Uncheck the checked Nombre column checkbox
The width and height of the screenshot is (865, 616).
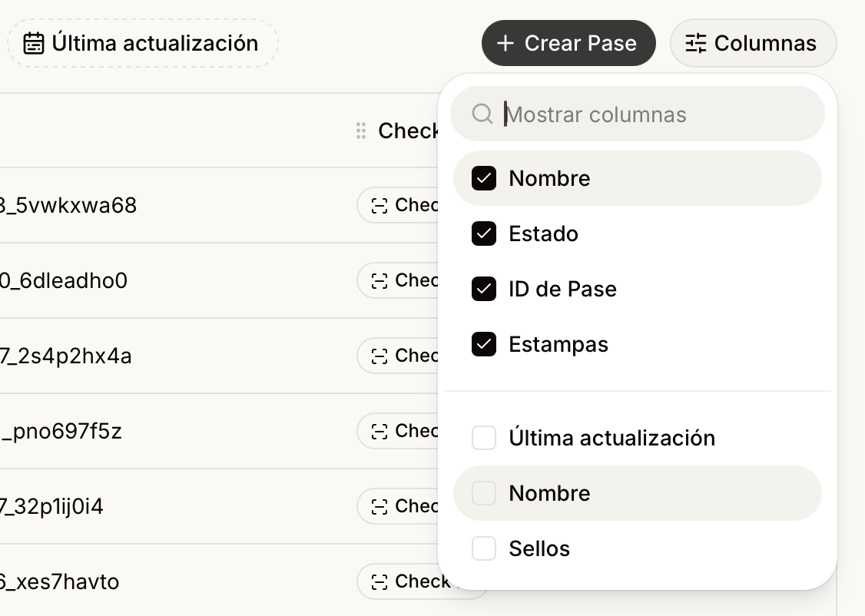[x=484, y=179]
